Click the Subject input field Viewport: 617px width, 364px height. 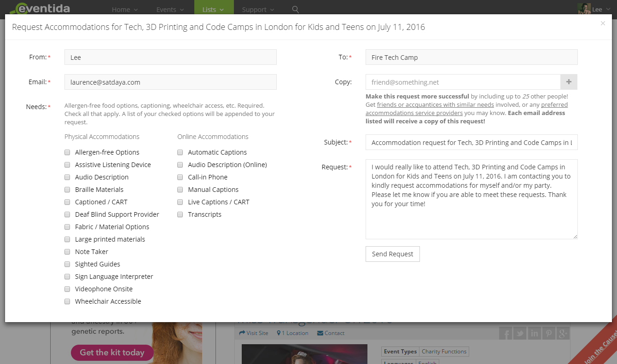click(471, 142)
